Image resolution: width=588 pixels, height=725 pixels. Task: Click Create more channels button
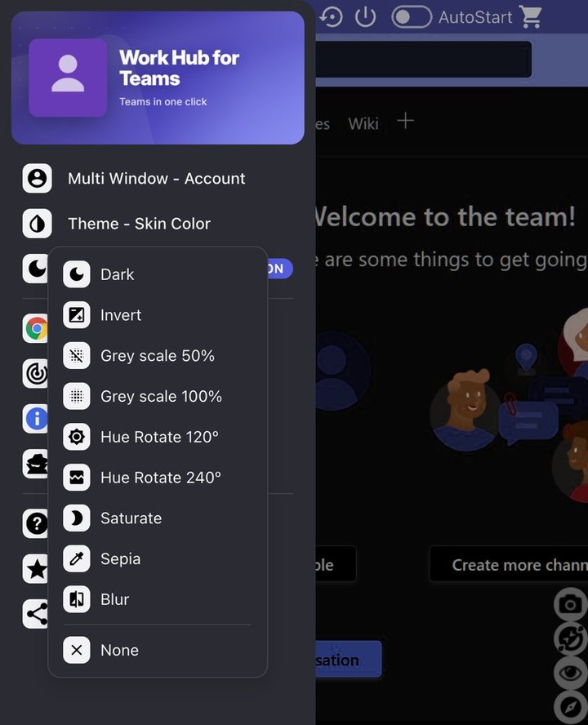pos(509,564)
